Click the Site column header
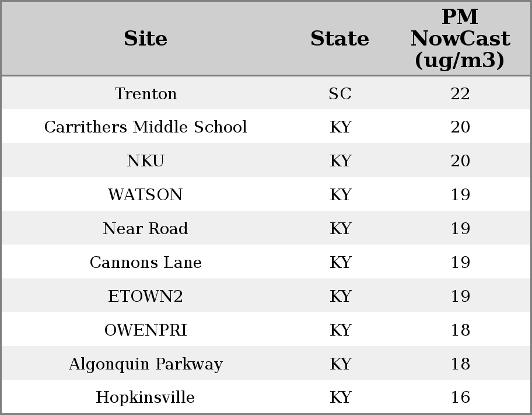Screen dimensions: 532x415 tap(145, 39)
